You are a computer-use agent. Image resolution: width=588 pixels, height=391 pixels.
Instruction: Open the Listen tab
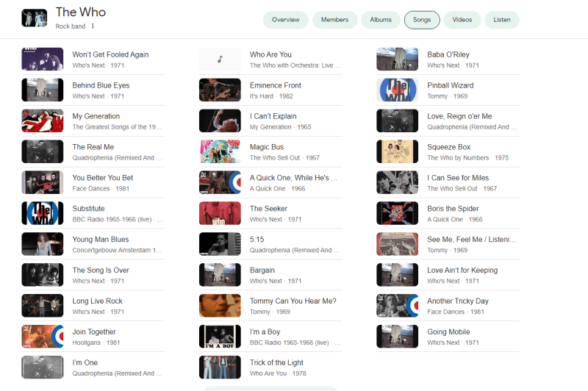(x=502, y=20)
